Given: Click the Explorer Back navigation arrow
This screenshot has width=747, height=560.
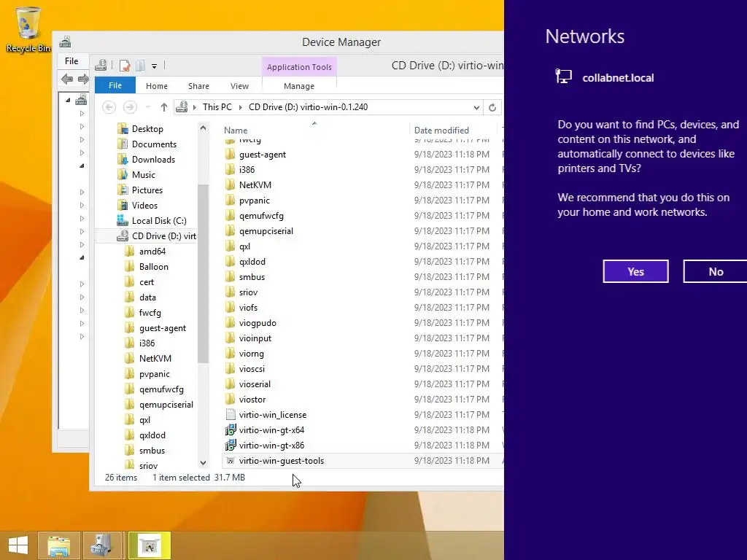Looking at the screenshot, I should 109,107.
